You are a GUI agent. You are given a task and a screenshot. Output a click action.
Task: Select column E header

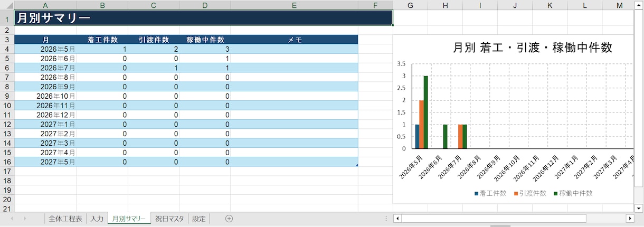294,5
